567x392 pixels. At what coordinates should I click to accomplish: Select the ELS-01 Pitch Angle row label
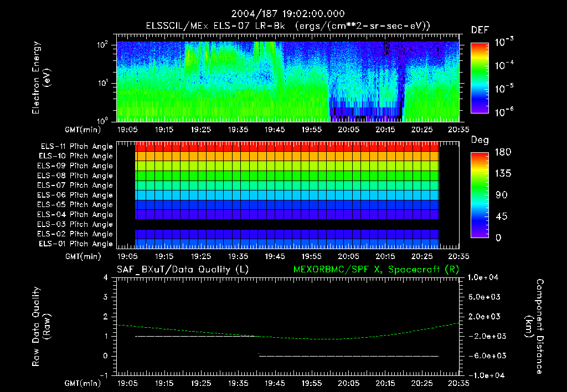pos(75,244)
